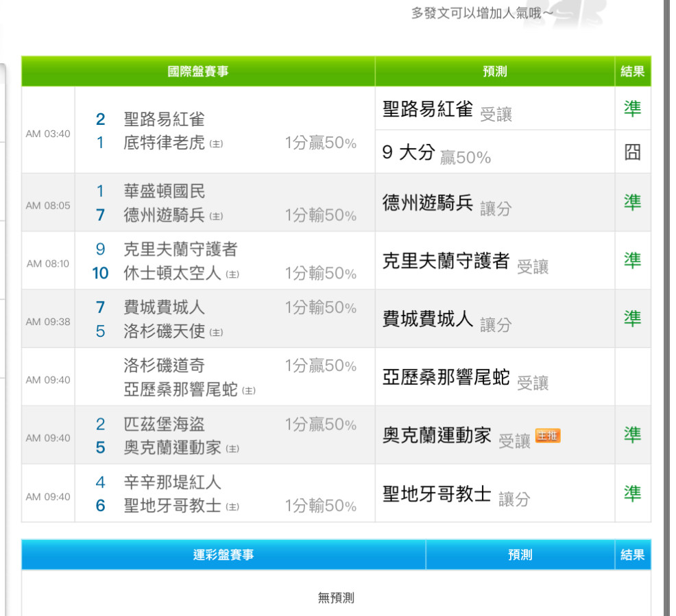Select team 休士頓太空人
The image size is (676, 616).
(x=173, y=273)
